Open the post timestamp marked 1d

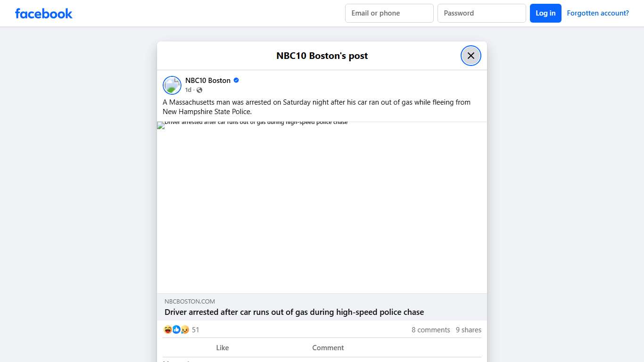point(188,90)
